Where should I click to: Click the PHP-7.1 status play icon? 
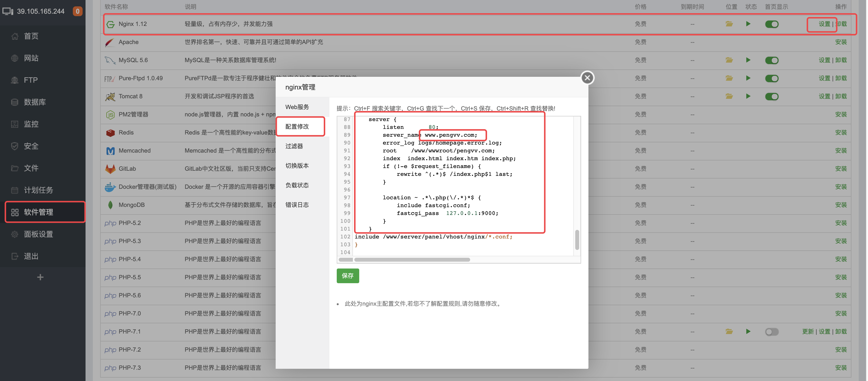tap(748, 331)
